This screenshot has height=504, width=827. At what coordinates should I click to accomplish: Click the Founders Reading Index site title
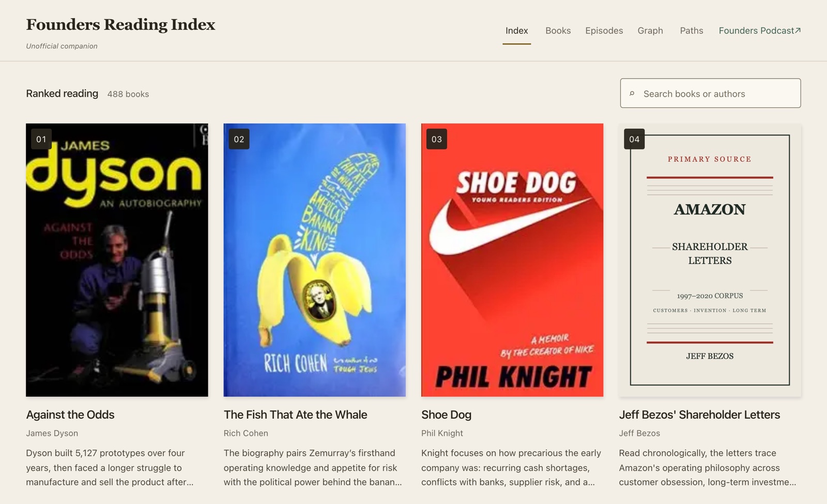(120, 24)
